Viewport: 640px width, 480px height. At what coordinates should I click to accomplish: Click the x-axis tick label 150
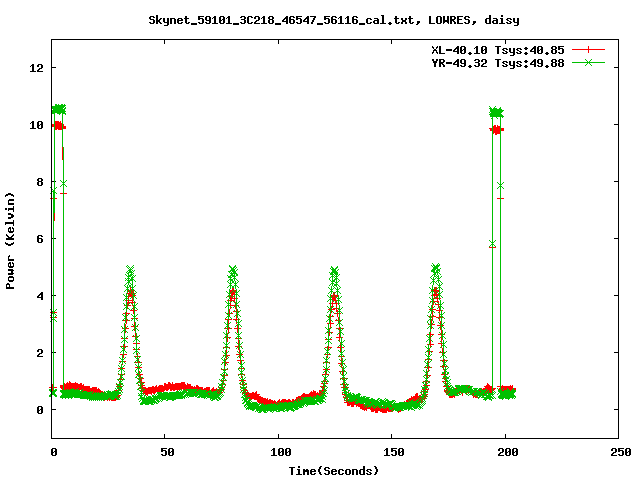tap(394, 452)
